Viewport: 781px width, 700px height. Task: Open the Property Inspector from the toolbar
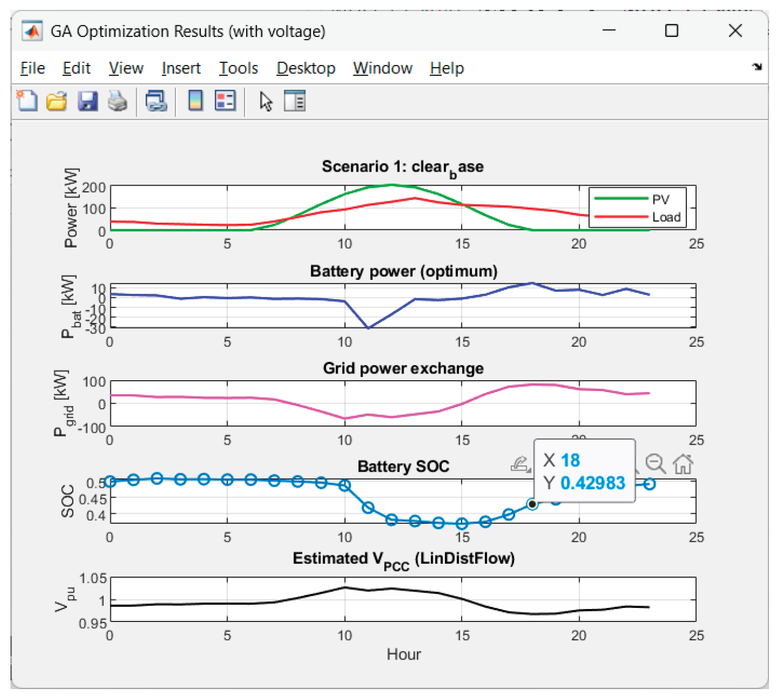coord(295,101)
